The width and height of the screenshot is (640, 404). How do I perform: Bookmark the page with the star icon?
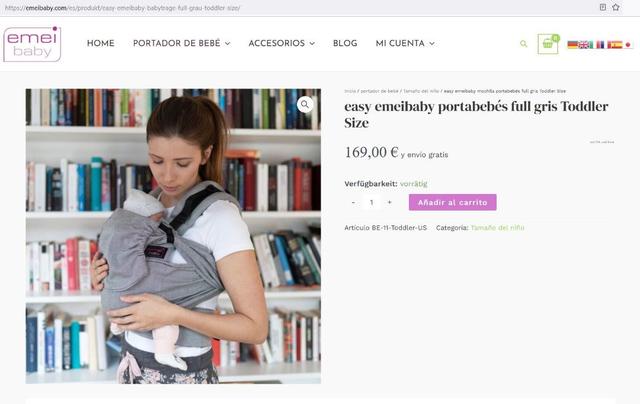pos(616,7)
